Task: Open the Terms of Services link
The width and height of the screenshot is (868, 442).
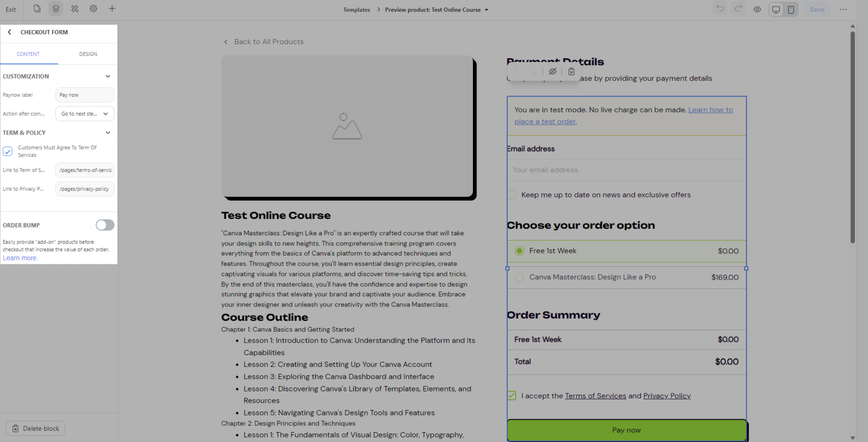Action: tap(595, 396)
